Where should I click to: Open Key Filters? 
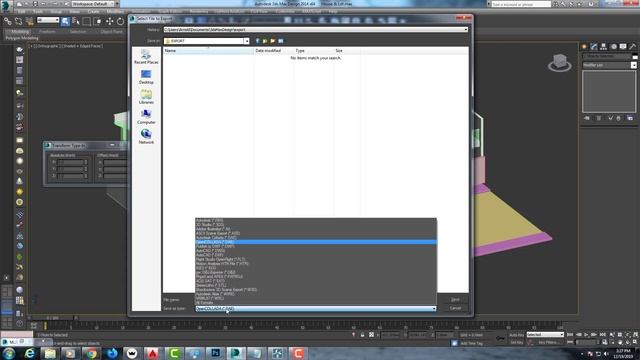[549, 342]
